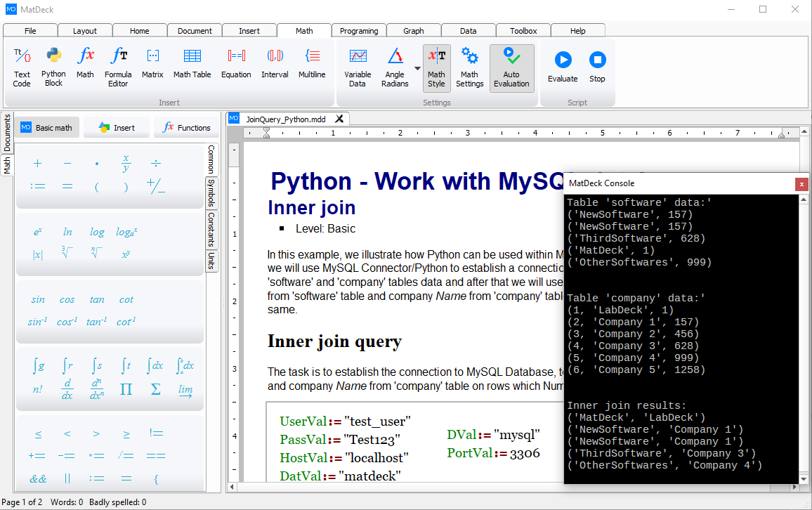The width and height of the screenshot is (812, 510).
Task: Click the "Inner join query" heading
Action: point(334,341)
